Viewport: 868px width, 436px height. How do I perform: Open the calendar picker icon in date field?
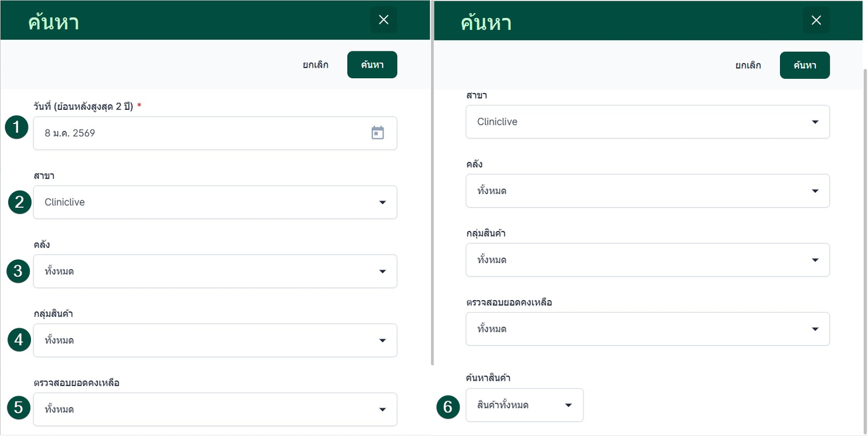pos(378,133)
